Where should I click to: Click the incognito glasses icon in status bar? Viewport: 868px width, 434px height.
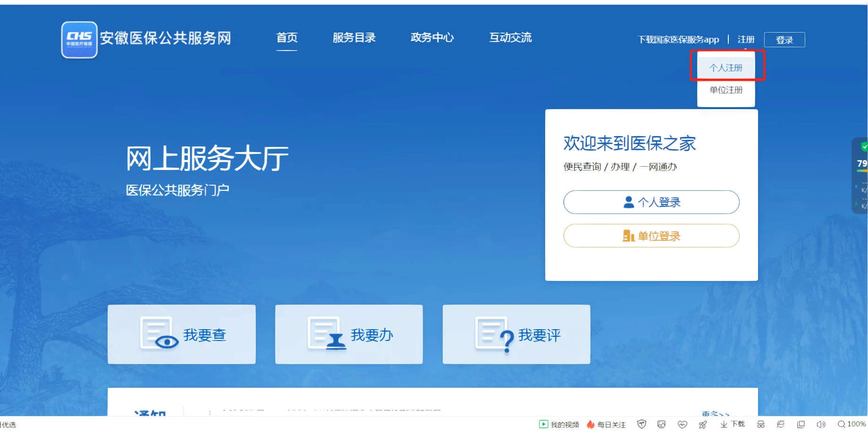click(x=761, y=425)
